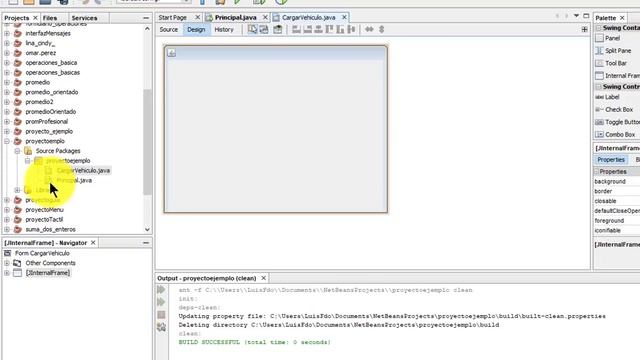Select the closable property row
640x360 pixels.
coord(617,201)
